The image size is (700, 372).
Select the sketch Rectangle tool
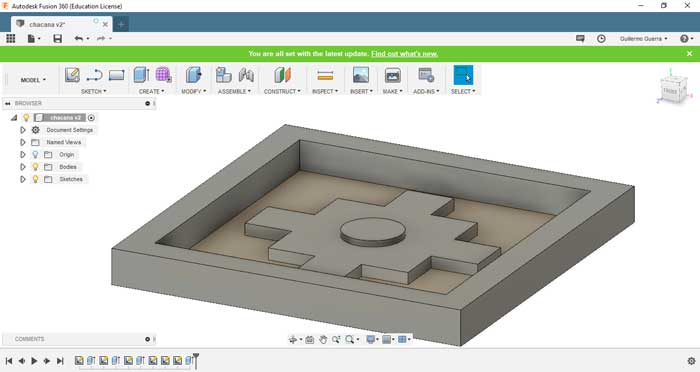116,75
